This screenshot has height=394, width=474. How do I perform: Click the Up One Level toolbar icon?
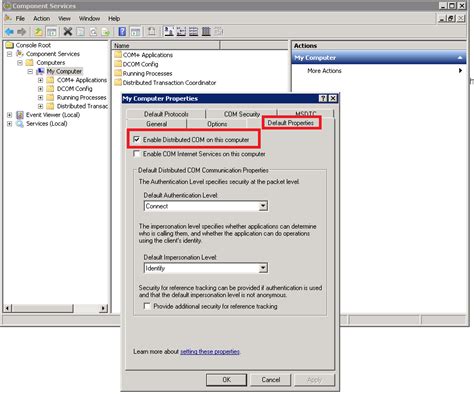coord(38,32)
